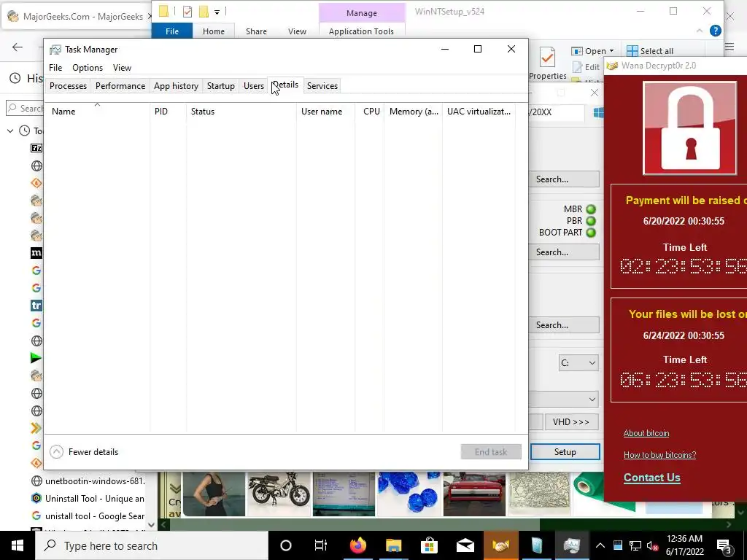Click the history search box in Firefox
The image size is (747, 560).
pos(25,109)
